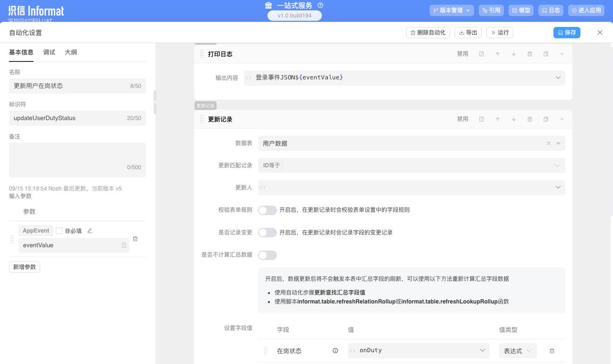This screenshot has width=613, height=364.
Task: Move the 更新记录 step up
Action: tap(498, 119)
